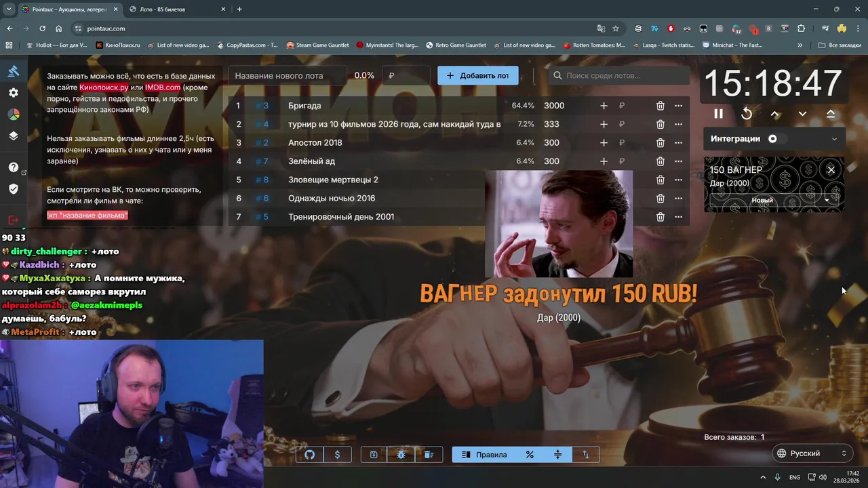
Task: Click the clear list trash bottom icon
Action: (x=429, y=455)
